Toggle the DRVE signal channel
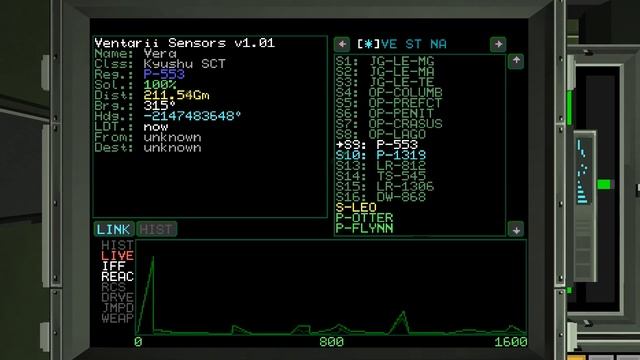 point(118,297)
